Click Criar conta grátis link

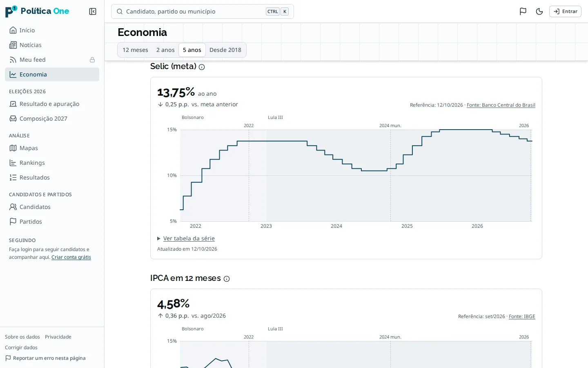71,257
